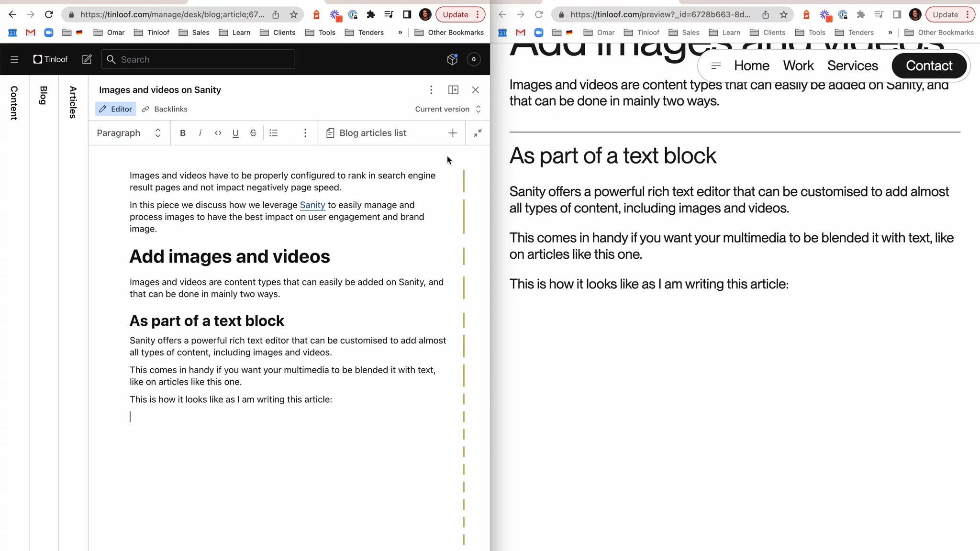The width and height of the screenshot is (980, 551).
Task: Toggle underline formatting
Action: [235, 133]
